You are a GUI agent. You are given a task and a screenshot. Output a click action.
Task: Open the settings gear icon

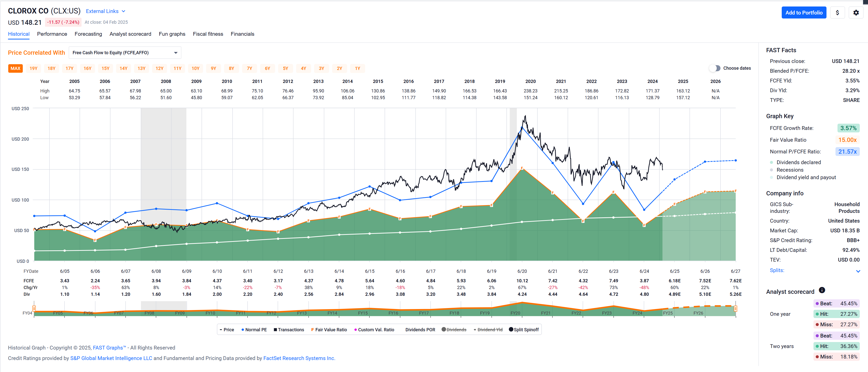point(856,13)
